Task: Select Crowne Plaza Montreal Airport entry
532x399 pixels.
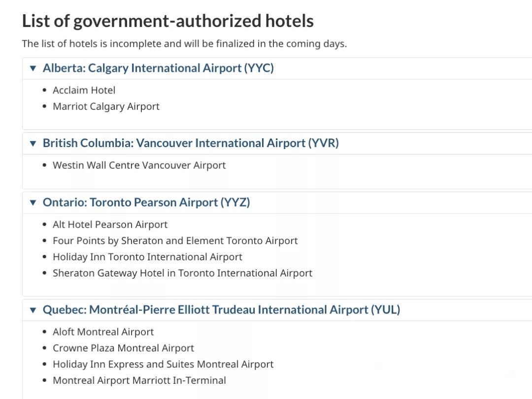Action: 123,348
